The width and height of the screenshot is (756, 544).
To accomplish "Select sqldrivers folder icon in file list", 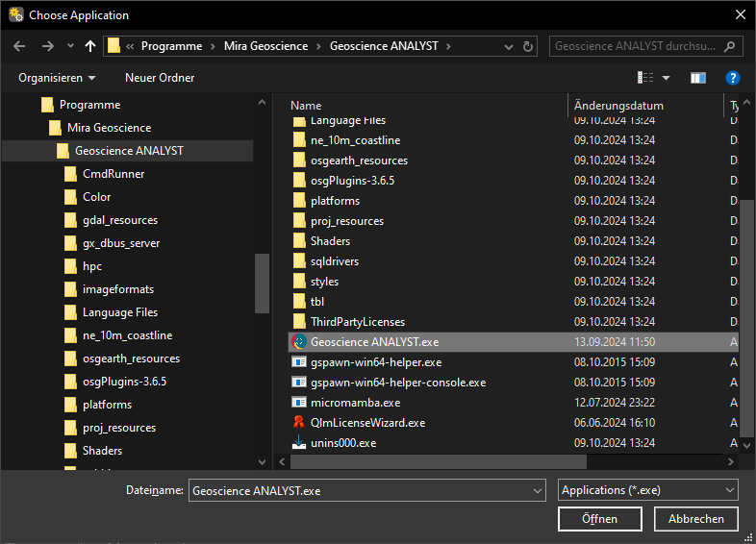I will (x=299, y=261).
